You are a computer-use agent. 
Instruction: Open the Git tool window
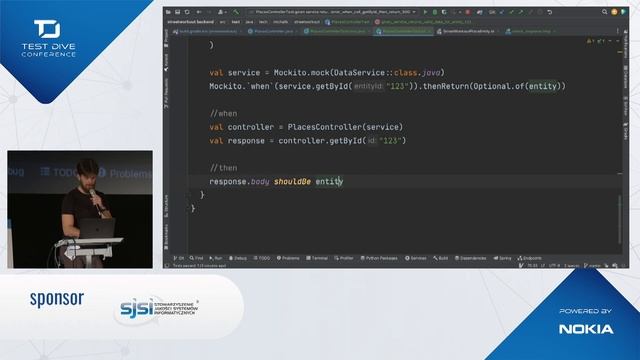click(178, 258)
